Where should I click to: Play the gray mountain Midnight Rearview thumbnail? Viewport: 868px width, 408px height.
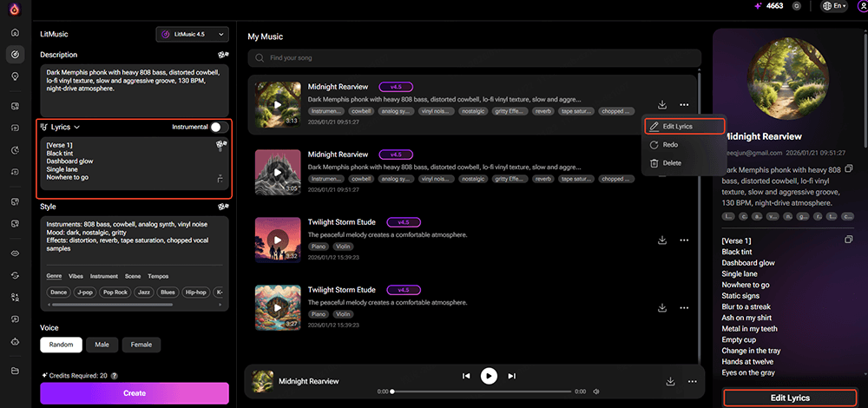point(278,172)
